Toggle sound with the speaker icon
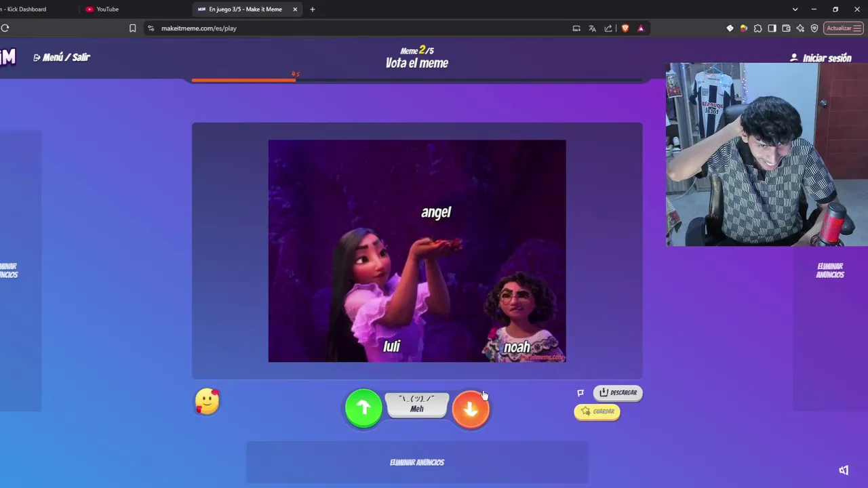Screen dimensions: 868x488 tap(844, 470)
